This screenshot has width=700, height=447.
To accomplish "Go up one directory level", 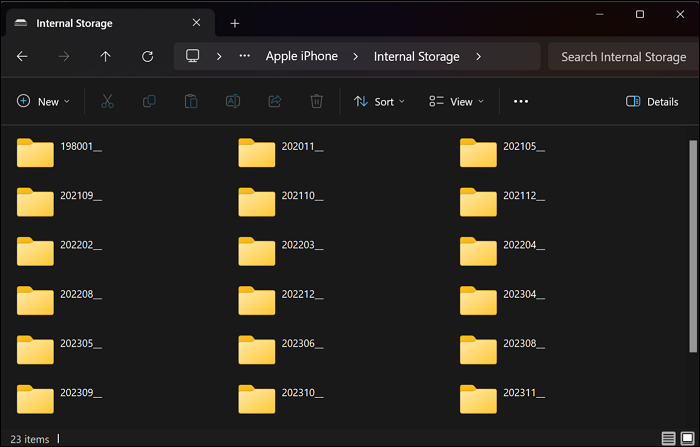I will [x=106, y=57].
